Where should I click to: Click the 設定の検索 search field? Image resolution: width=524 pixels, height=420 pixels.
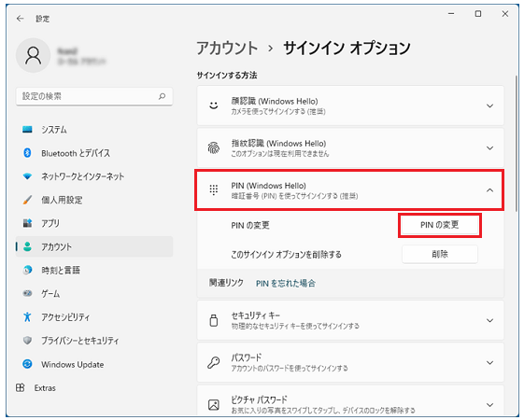click(94, 96)
